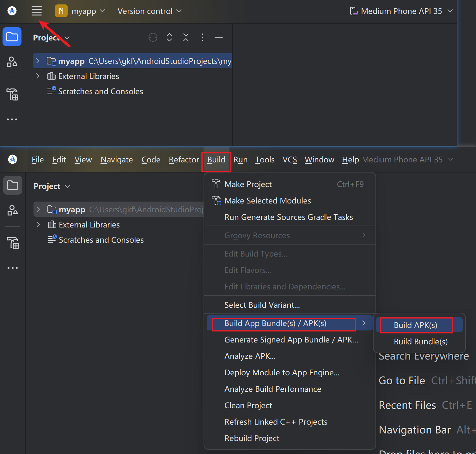Choose Generate Signed App Bundle / APK...
476x454 pixels.
point(290,340)
